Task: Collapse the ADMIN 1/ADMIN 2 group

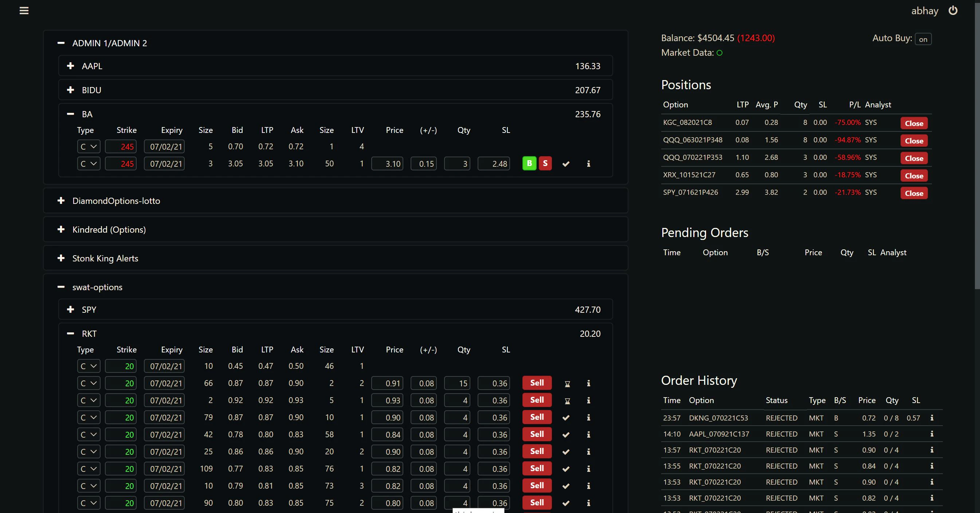Action: [61, 43]
